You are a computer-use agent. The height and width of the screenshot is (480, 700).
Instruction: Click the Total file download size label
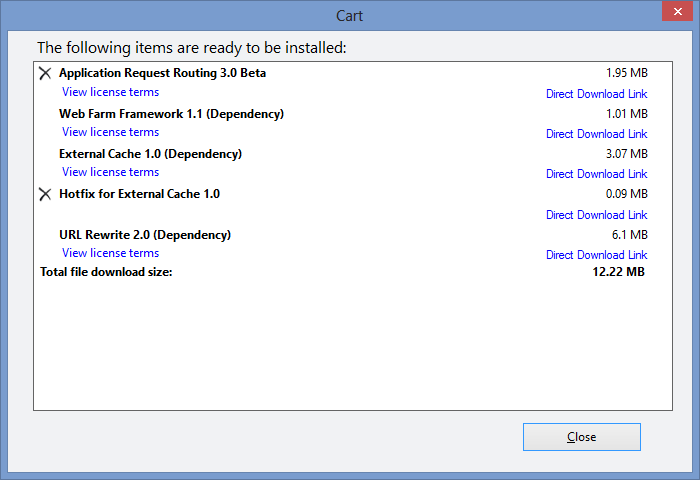pyautogui.click(x=106, y=272)
